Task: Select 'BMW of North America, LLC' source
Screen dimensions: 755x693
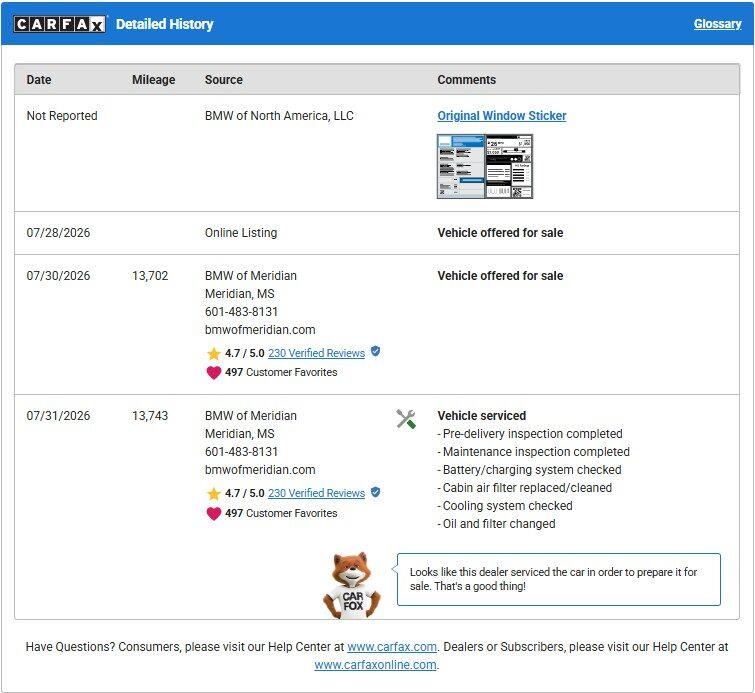Action: (x=279, y=116)
